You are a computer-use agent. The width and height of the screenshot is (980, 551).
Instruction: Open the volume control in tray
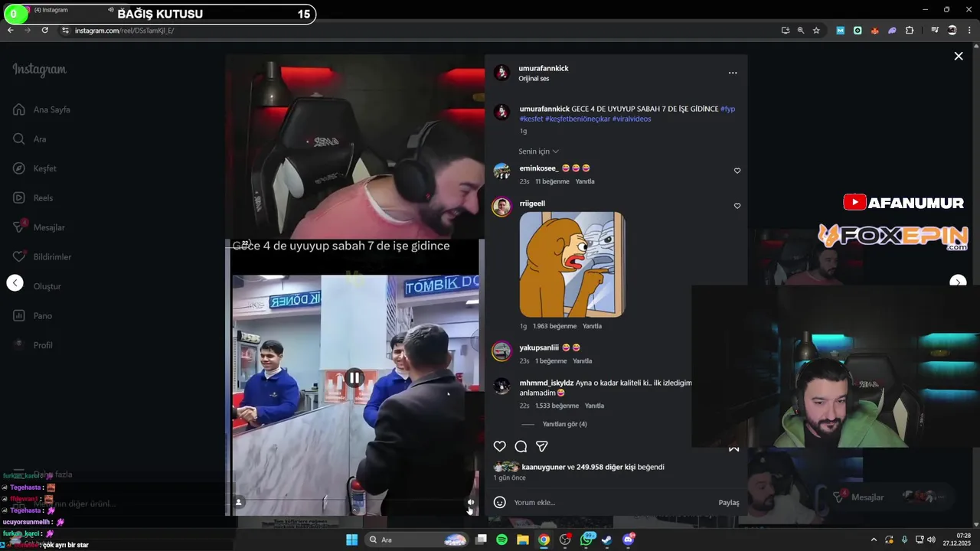(931, 540)
